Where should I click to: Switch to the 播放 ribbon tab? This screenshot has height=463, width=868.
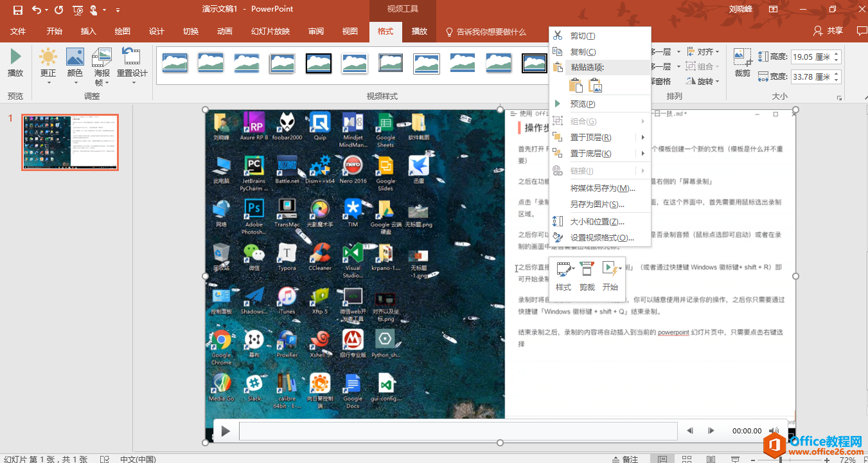click(x=420, y=32)
